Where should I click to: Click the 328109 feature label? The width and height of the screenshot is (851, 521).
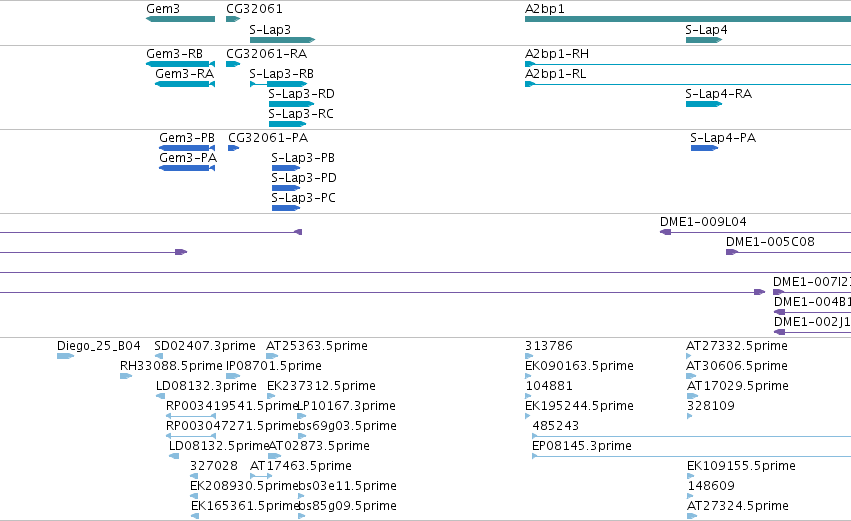(710, 406)
